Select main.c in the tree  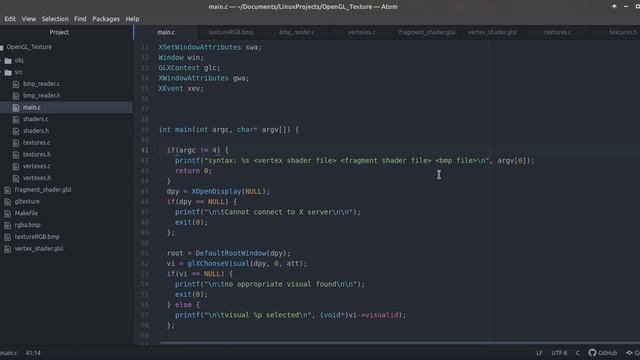click(x=32, y=107)
